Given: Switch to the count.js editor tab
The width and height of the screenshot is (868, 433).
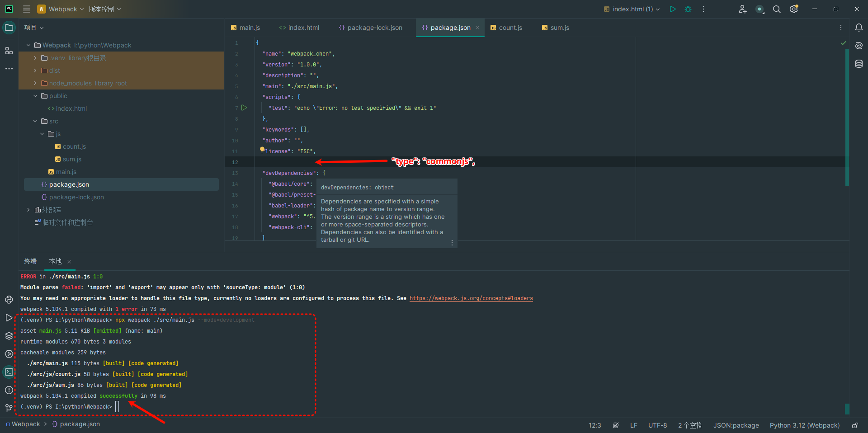Looking at the screenshot, I should pos(506,28).
